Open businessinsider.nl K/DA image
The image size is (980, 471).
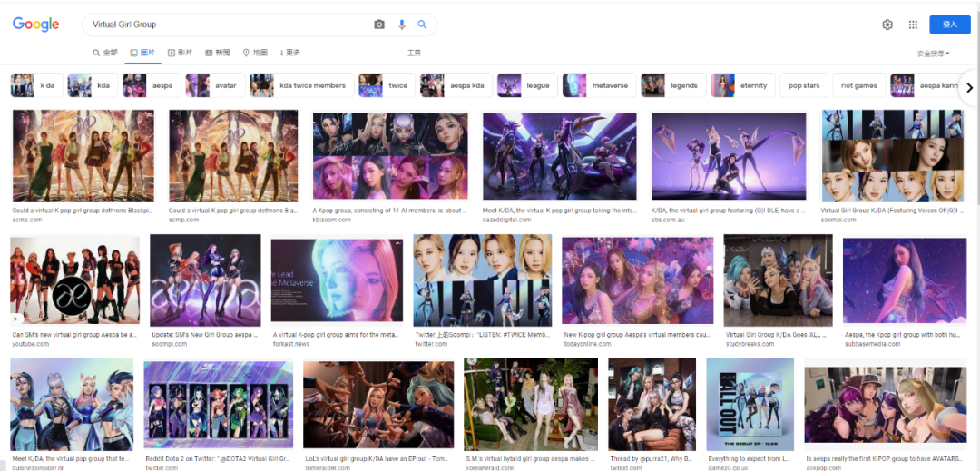[72, 404]
